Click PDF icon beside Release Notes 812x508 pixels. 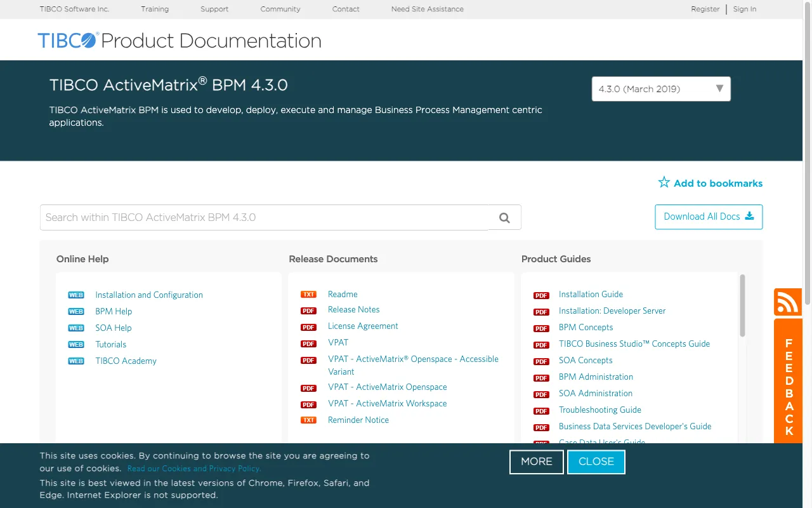tap(308, 311)
